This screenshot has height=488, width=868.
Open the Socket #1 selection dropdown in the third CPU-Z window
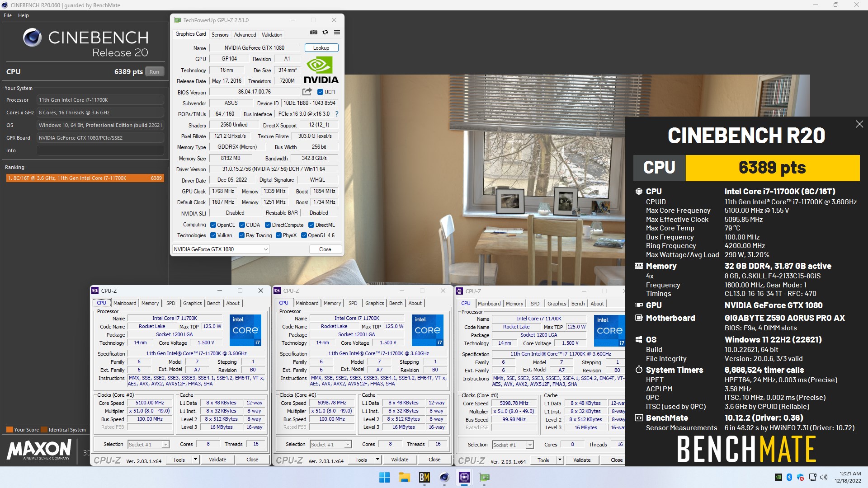click(x=513, y=445)
